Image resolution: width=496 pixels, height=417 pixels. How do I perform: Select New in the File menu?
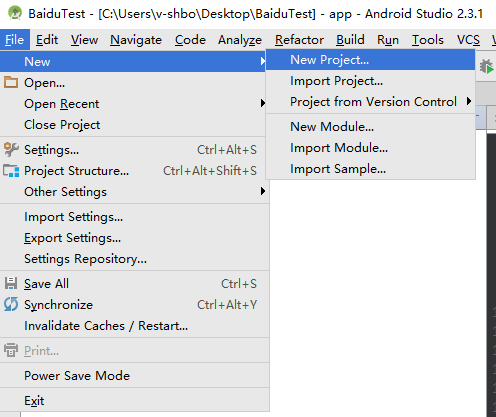click(x=133, y=62)
